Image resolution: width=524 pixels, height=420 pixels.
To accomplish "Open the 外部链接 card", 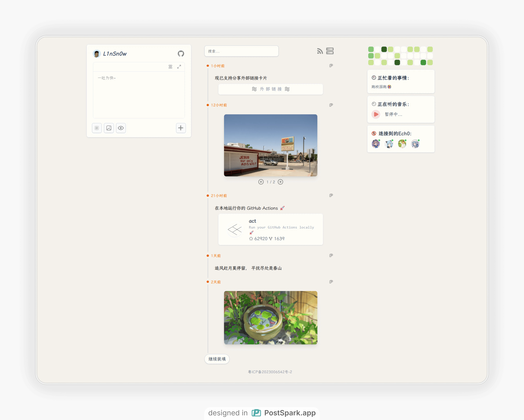I will pos(271,89).
